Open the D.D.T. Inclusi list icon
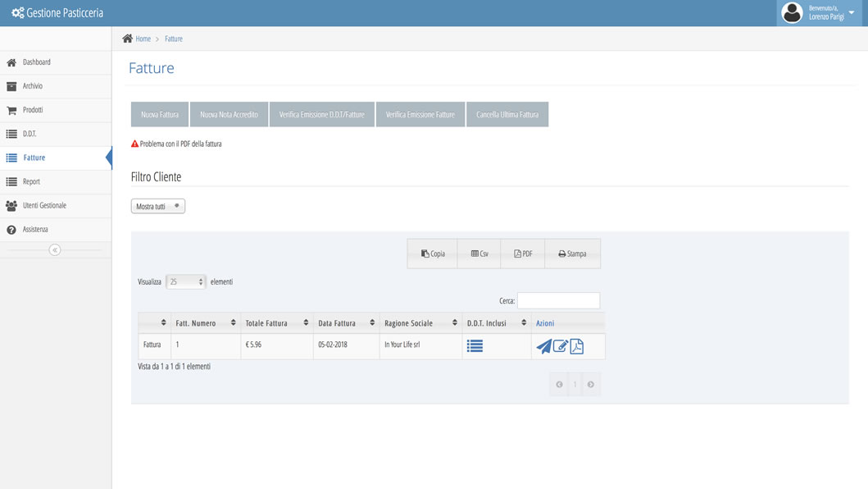The image size is (868, 489). tap(475, 346)
